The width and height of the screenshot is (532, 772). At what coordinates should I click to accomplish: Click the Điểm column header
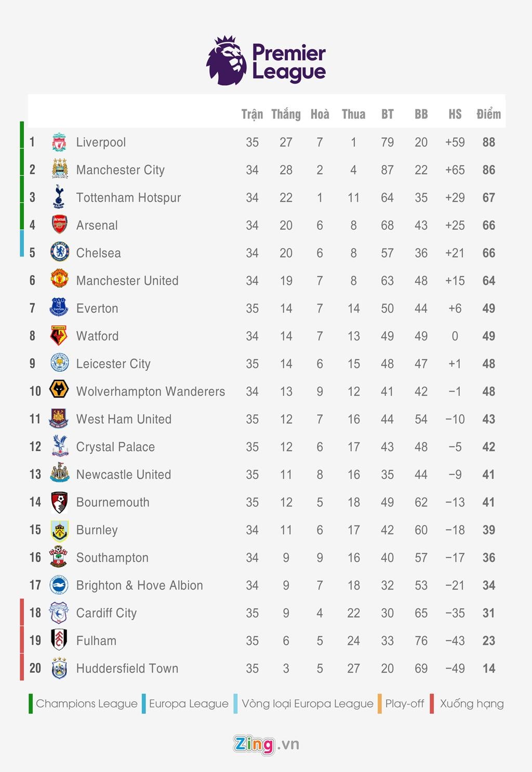[x=489, y=114]
